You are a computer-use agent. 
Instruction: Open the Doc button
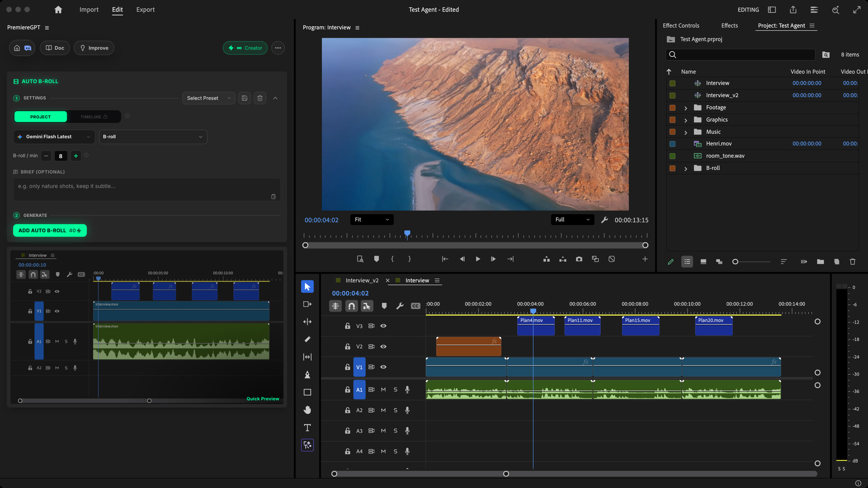55,48
